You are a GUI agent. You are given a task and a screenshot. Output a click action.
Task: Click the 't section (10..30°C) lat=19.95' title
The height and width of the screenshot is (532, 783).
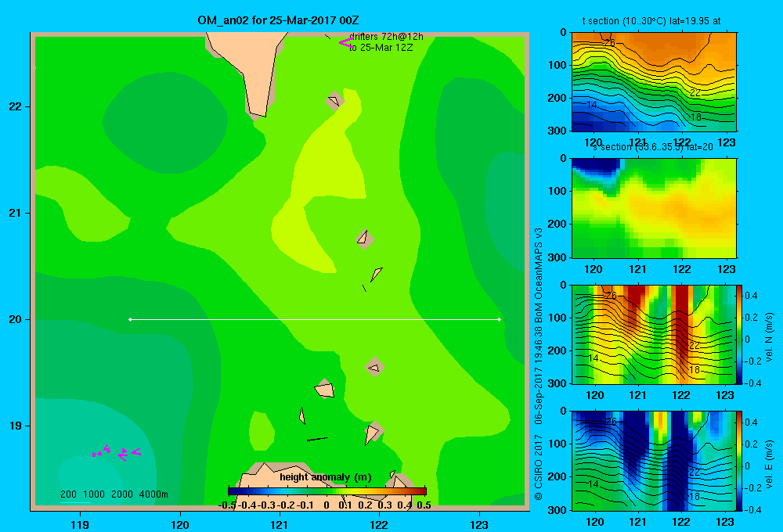point(651,21)
